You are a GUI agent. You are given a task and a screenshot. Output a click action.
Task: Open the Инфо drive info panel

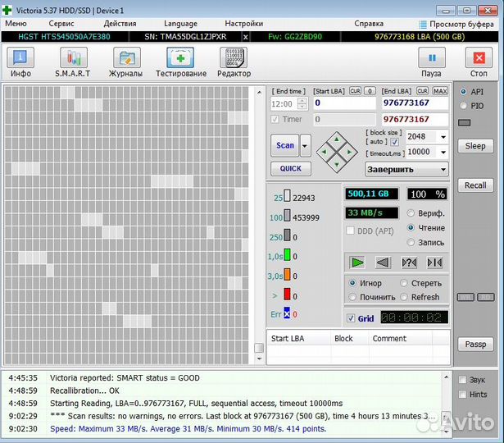pyautogui.click(x=20, y=62)
